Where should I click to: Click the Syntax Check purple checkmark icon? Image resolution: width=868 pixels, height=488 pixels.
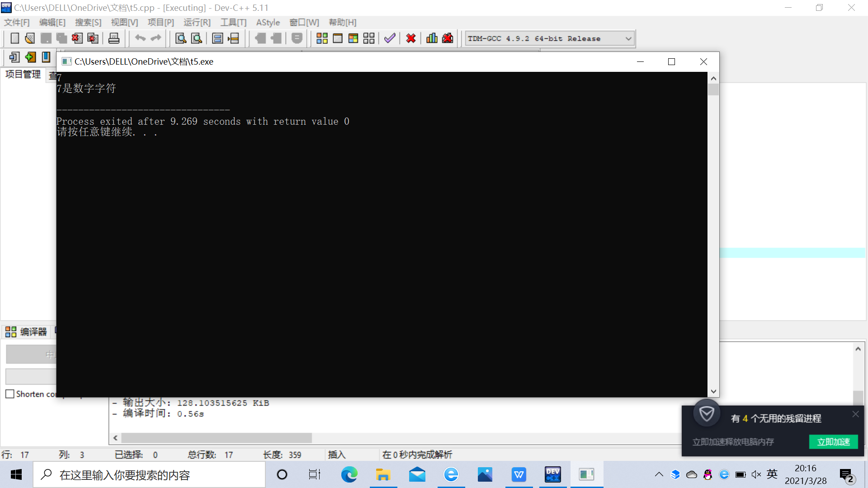[390, 38]
